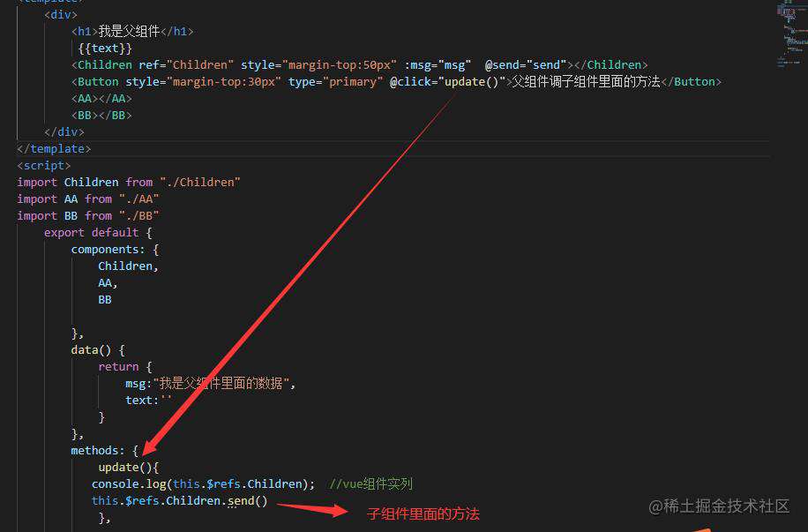Screen dimensions: 808x532
Task: Click "BB" inside the components object
Action: (x=105, y=299)
